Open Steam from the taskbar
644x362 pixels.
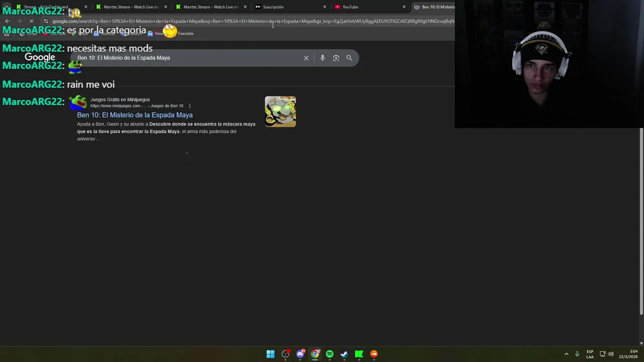pos(344,354)
